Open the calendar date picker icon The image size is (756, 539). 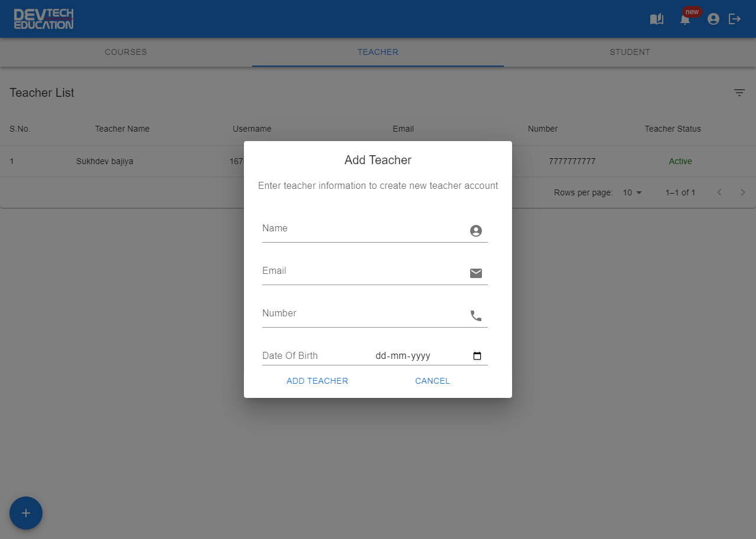[477, 356]
